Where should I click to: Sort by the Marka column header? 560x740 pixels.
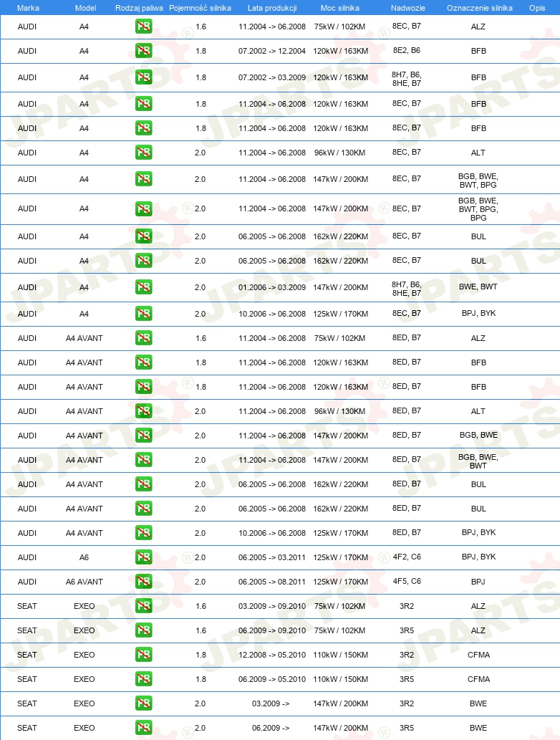28,8
